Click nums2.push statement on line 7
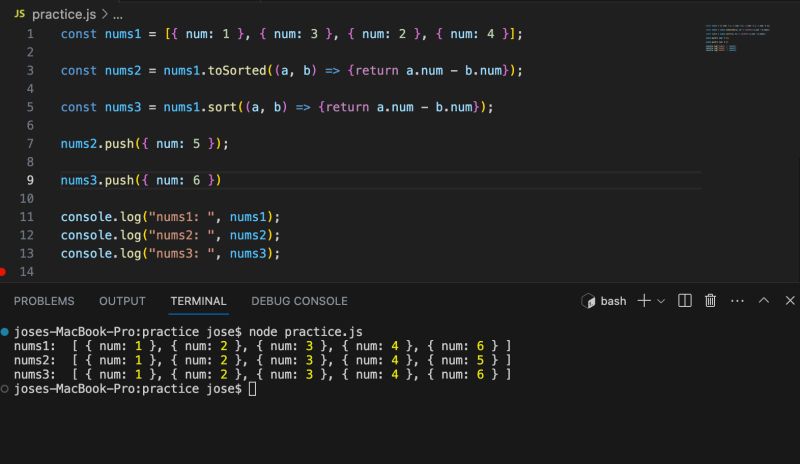The width and height of the screenshot is (800, 464). (145, 144)
